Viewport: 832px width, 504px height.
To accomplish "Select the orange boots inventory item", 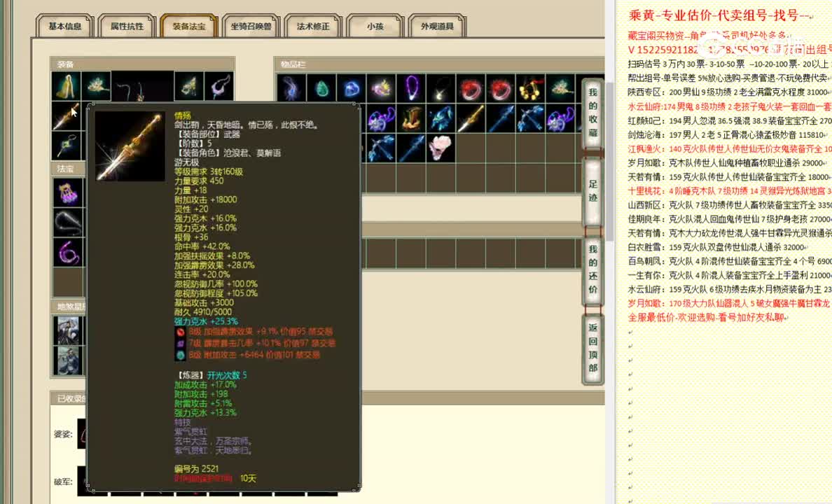I will point(410,118).
